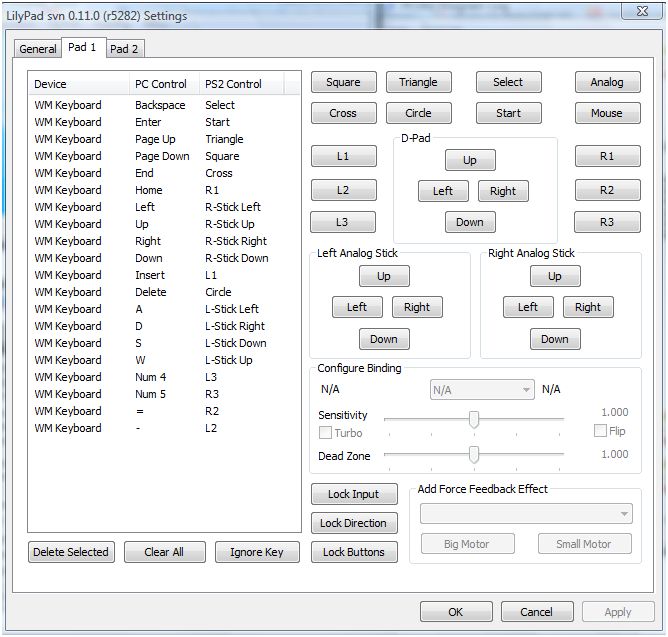
Task: Select the Insert L1 binding row
Action: pyautogui.click(x=164, y=275)
